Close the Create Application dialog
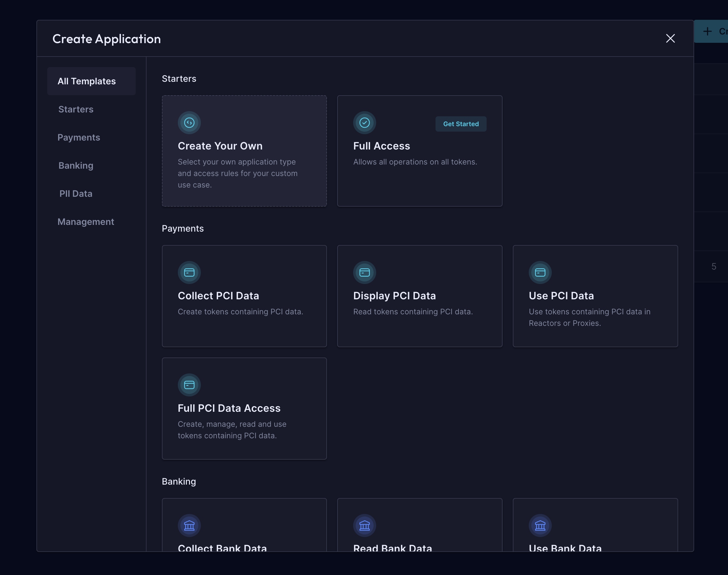728x575 pixels. pos(670,39)
